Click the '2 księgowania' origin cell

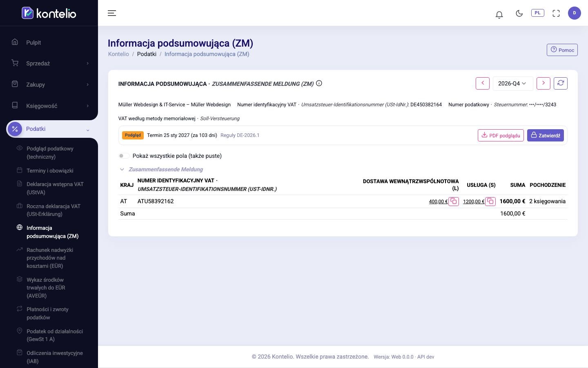click(x=547, y=201)
